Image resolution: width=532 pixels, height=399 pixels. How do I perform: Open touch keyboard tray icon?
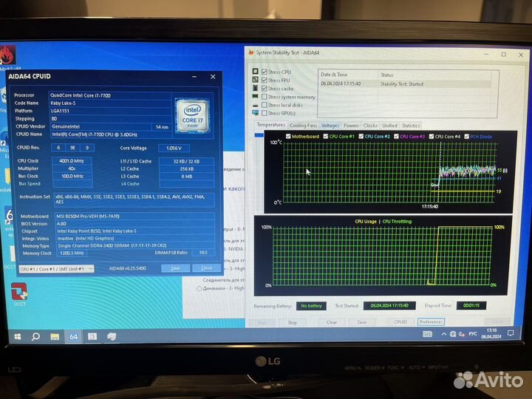click(428, 334)
